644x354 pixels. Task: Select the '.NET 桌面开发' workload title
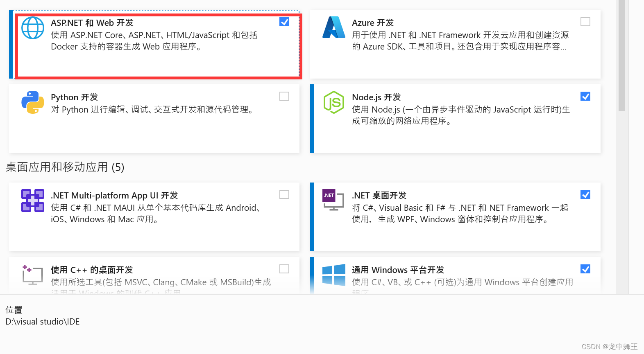coord(379,196)
